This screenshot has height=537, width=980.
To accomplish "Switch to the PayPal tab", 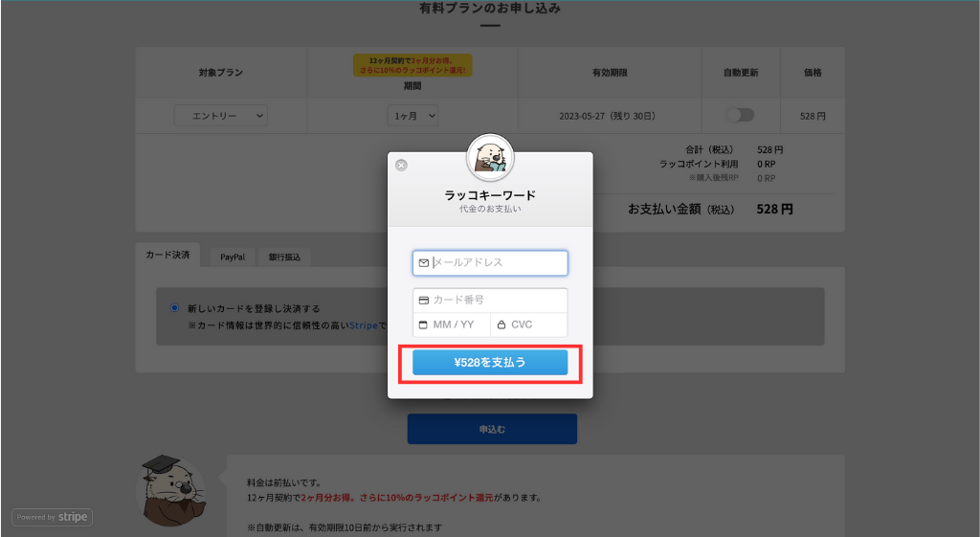I will tap(233, 257).
